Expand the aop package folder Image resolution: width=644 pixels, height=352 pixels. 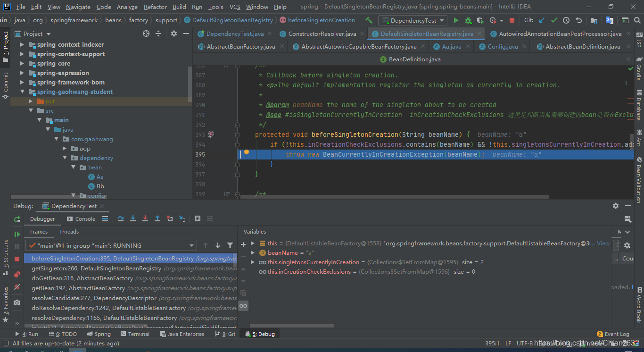(65, 149)
